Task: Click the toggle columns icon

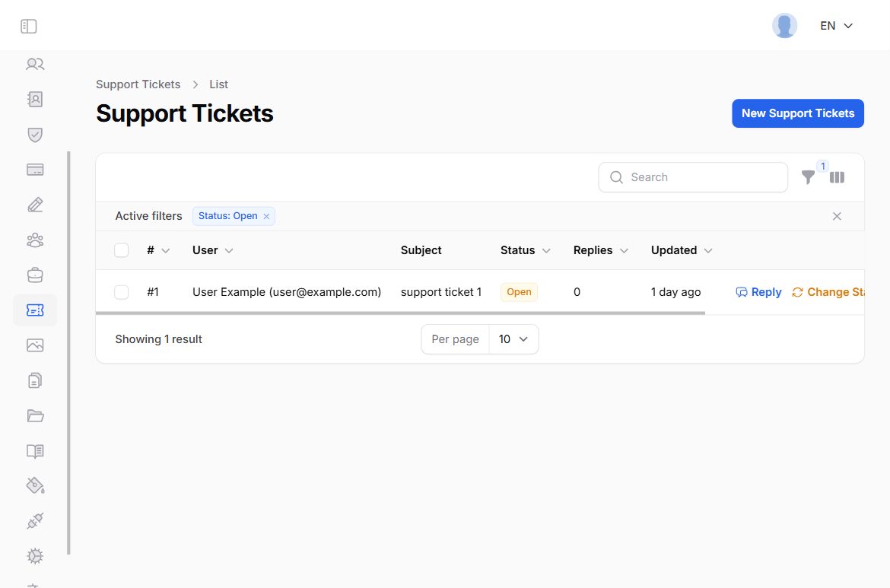Action: pos(837,177)
